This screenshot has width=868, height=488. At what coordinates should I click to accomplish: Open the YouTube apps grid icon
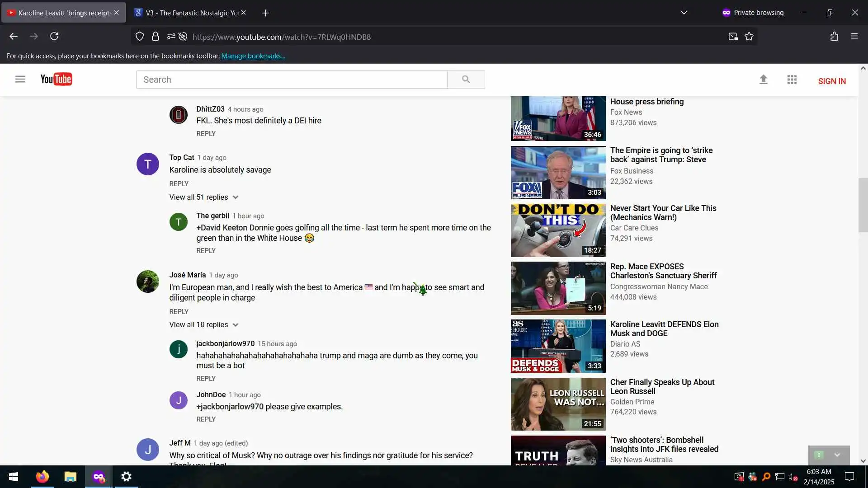[792, 80]
